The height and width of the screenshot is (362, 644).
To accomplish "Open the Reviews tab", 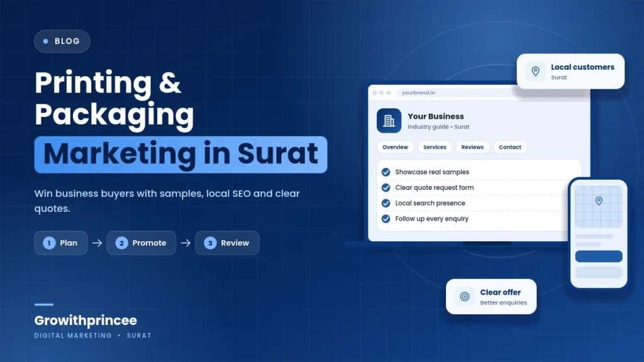I will point(472,147).
